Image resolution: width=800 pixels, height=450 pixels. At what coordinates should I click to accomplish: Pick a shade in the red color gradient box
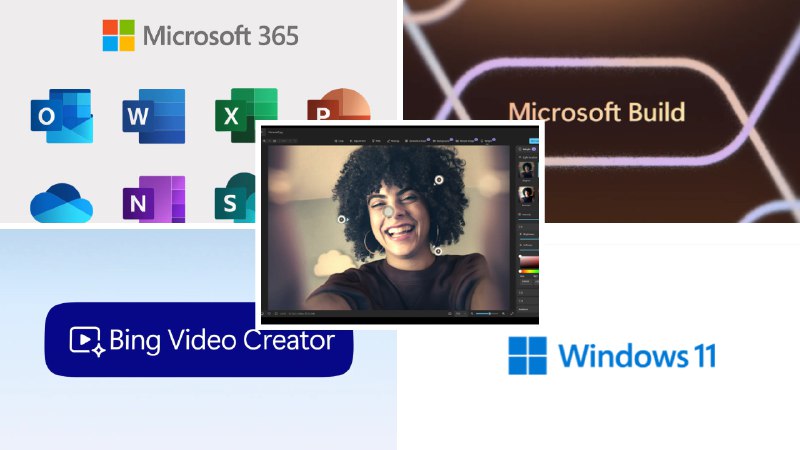pos(529,260)
